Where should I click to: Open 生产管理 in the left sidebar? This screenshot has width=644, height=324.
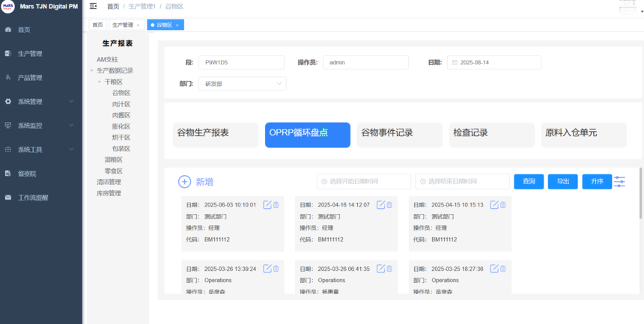(x=41, y=53)
